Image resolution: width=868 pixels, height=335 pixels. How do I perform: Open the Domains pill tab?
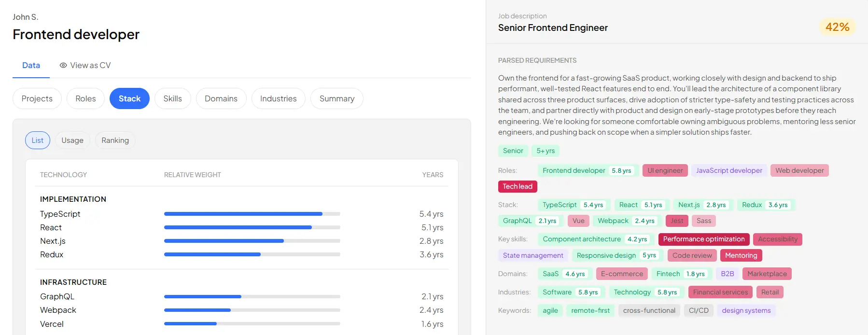pyautogui.click(x=221, y=98)
